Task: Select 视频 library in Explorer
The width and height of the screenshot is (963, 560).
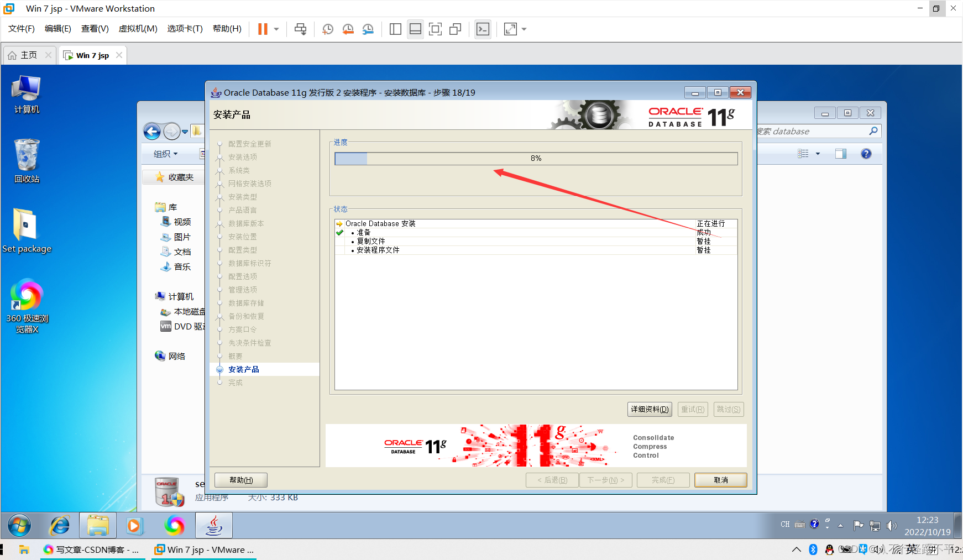Action: click(176, 222)
